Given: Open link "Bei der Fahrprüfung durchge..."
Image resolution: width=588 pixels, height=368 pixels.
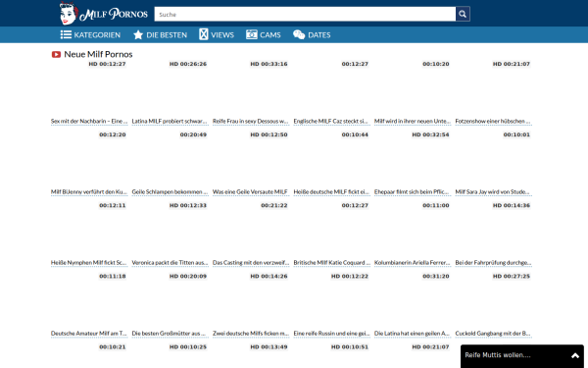Looking at the screenshot, I should (x=493, y=262).
